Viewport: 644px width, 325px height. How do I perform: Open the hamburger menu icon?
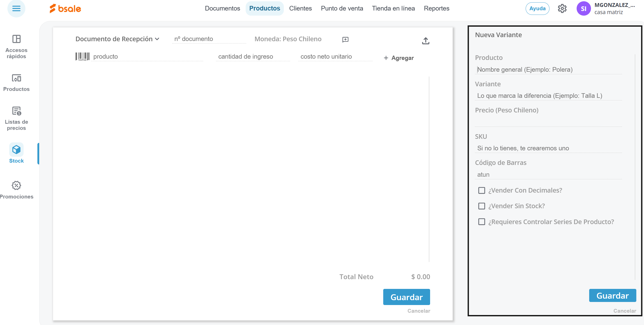(x=16, y=8)
